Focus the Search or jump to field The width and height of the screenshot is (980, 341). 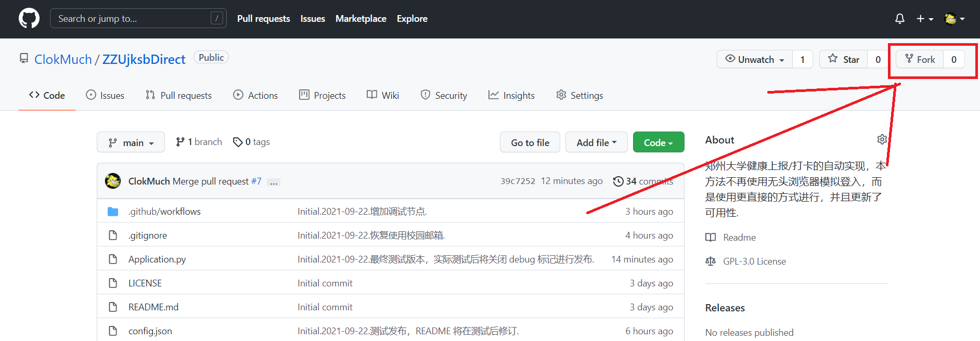[138, 19]
